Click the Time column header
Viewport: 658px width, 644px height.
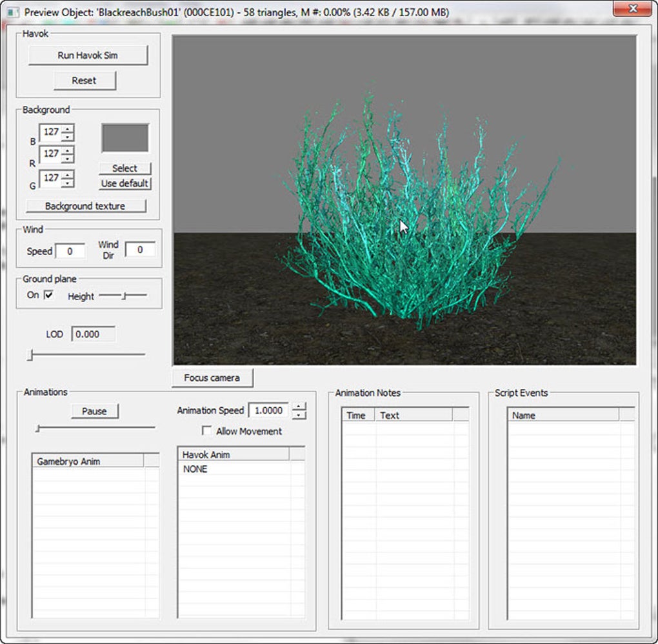coord(359,415)
